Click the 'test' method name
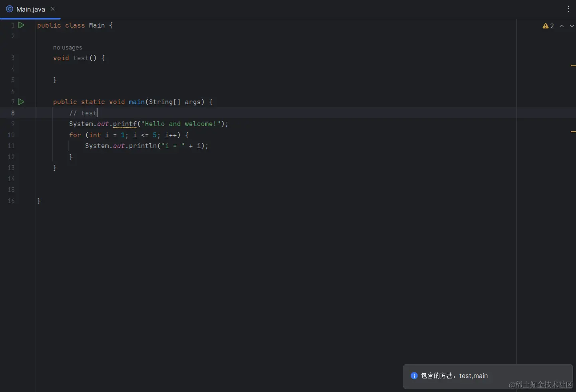The image size is (576, 392). (81, 58)
